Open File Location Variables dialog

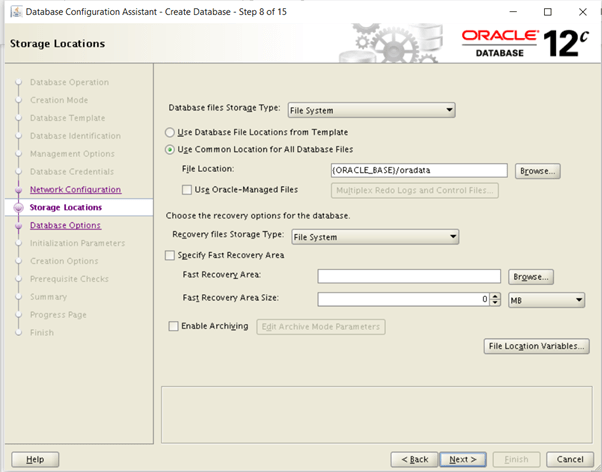click(x=536, y=346)
